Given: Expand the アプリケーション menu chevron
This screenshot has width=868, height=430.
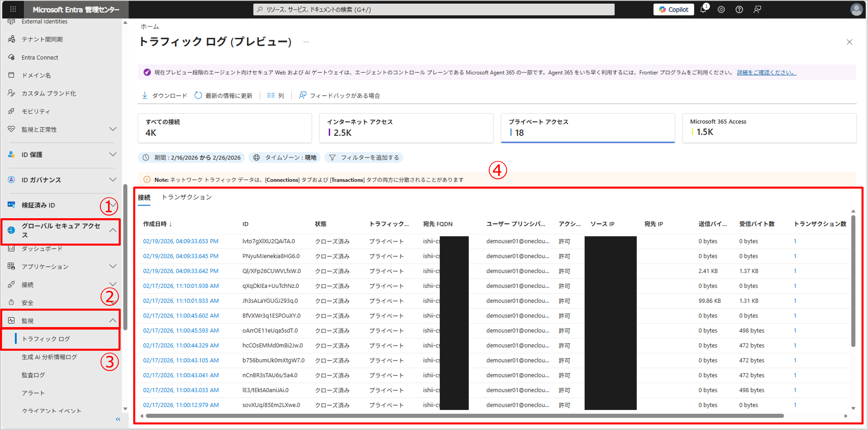Looking at the screenshot, I should 113,266.
